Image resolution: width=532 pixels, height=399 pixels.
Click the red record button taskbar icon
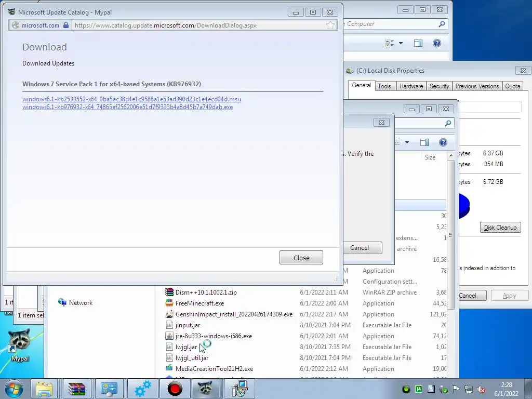(x=175, y=389)
